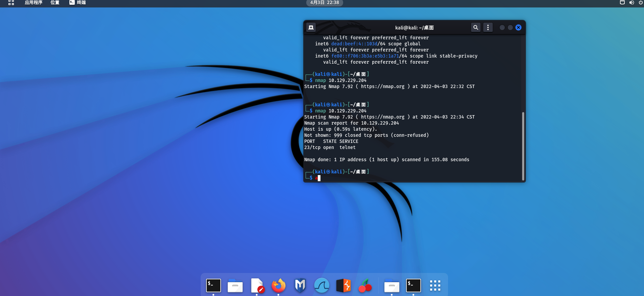Click the address fe80::f706:3b3a:e5b3:1a71
This screenshot has width=644, height=296.
[365, 56]
